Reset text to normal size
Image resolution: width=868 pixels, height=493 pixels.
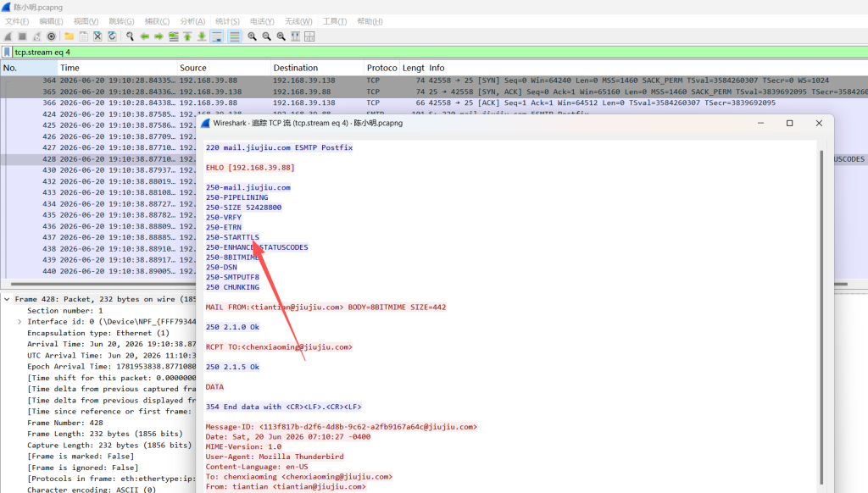[281, 36]
